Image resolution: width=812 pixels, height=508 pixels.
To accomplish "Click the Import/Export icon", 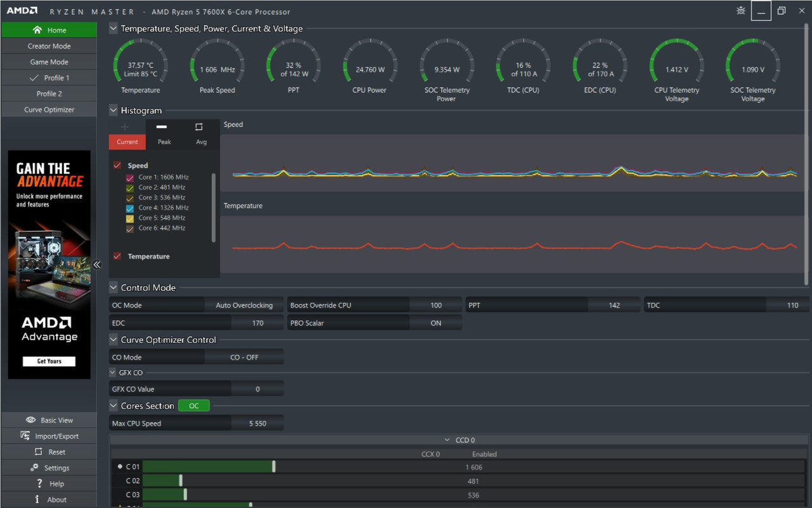I will (25, 436).
